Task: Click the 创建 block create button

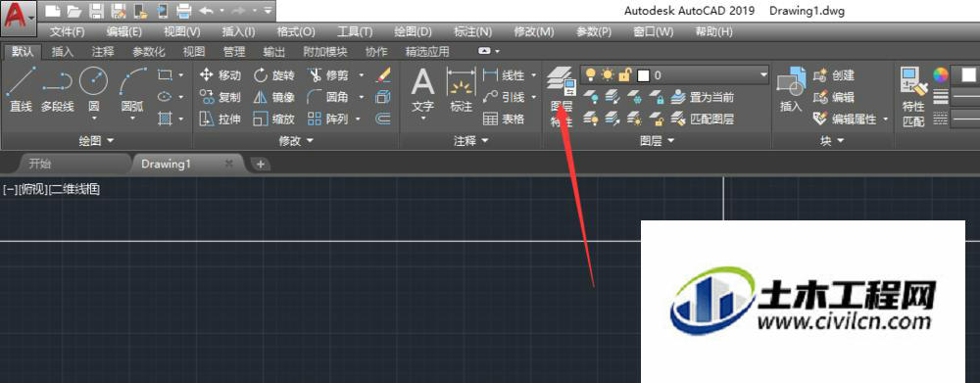Action: [x=834, y=75]
